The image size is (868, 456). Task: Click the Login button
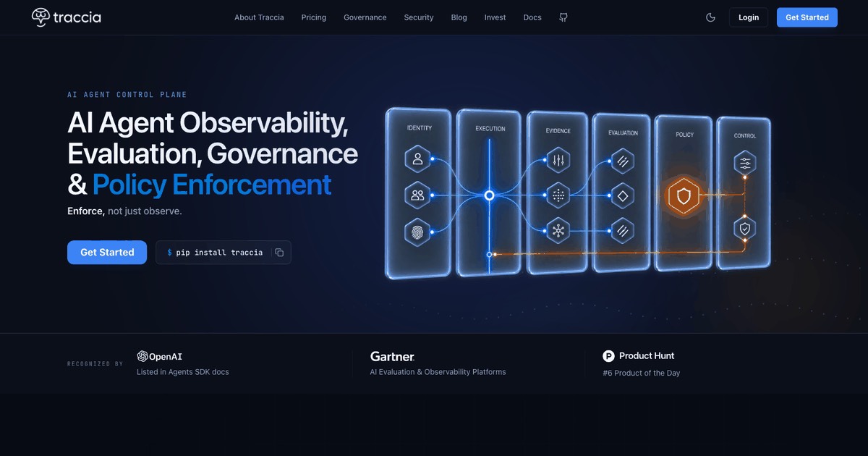(749, 17)
